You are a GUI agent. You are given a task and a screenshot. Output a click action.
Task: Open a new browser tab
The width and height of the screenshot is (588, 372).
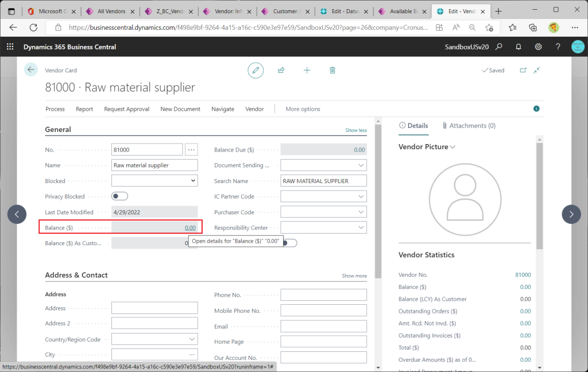point(498,11)
